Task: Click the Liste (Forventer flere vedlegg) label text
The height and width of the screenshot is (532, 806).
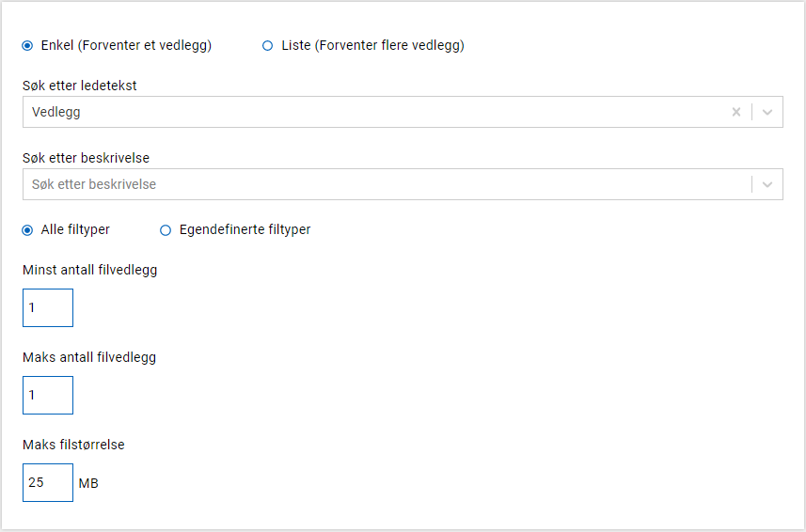Action: [x=372, y=45]
